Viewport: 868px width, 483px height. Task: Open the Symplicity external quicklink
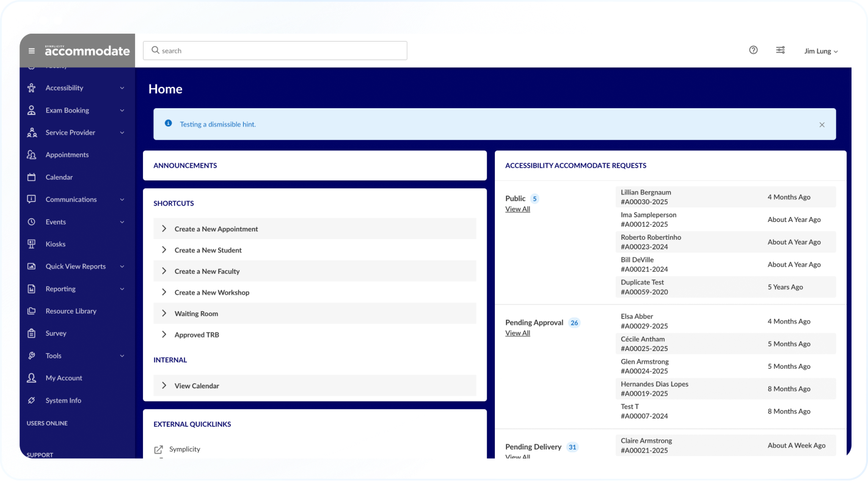click(184, 449)
